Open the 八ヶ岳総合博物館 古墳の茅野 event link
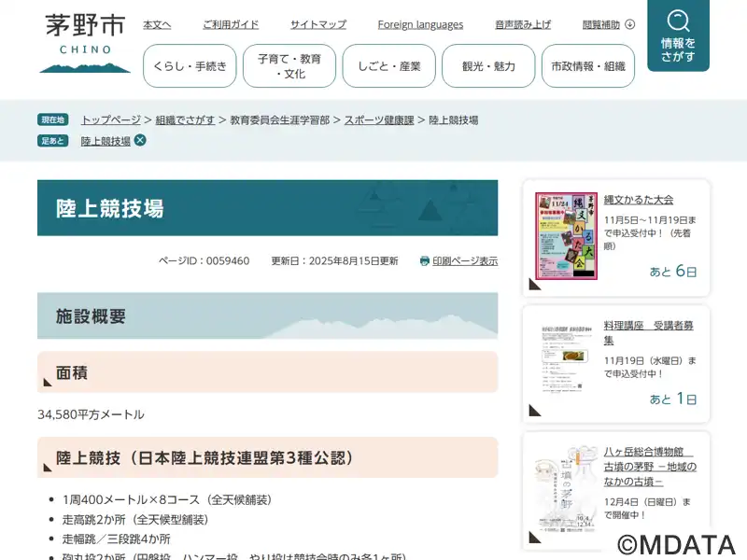 click(x=650, y=467)
